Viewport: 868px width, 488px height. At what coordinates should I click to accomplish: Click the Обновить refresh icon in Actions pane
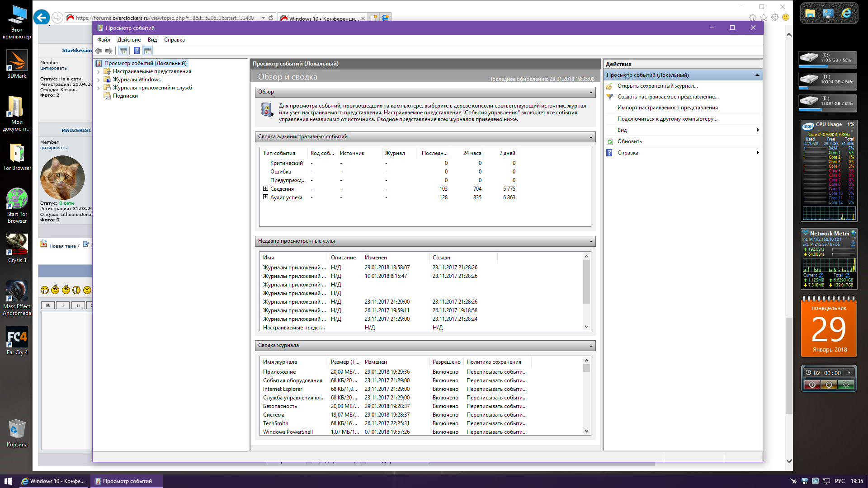tap(609, 141)
